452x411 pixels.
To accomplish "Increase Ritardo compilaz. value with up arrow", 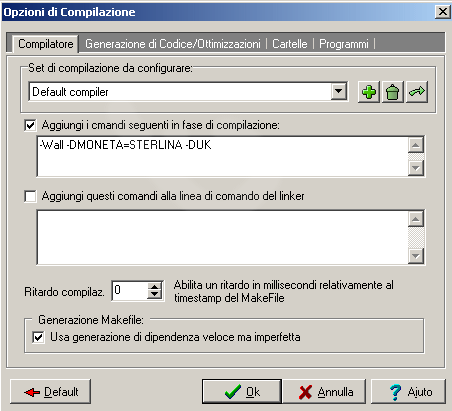I will click(154, 287).
